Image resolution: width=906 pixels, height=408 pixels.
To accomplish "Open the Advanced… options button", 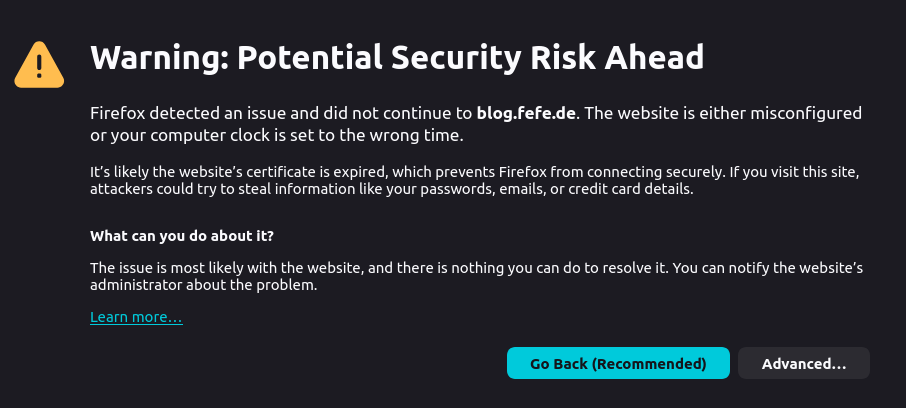I will coord(803,363).
